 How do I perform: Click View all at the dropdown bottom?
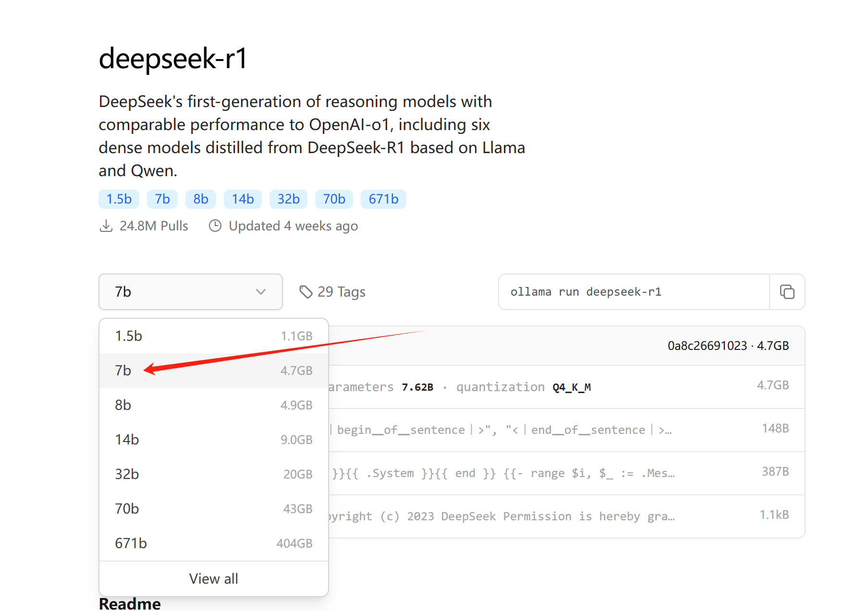[214, 579]
